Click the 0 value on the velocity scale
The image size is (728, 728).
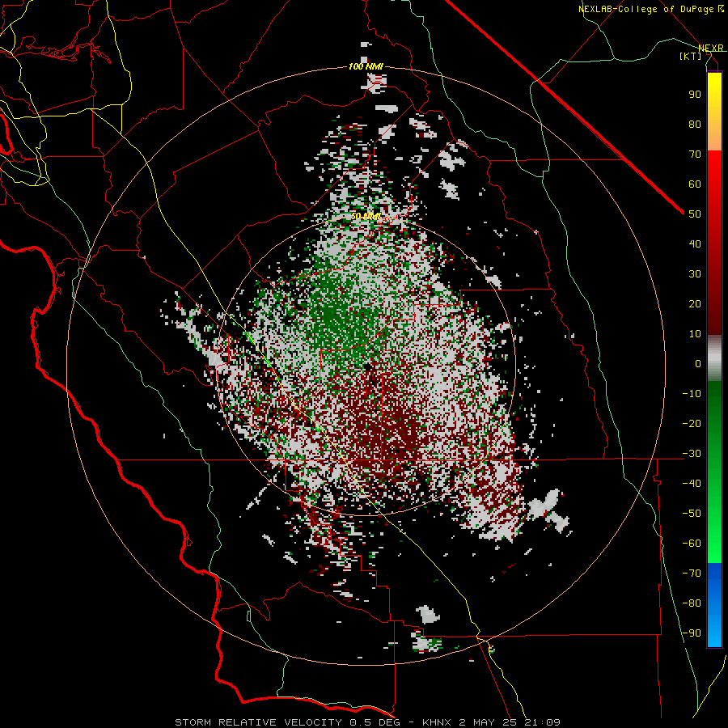[698, 364]
